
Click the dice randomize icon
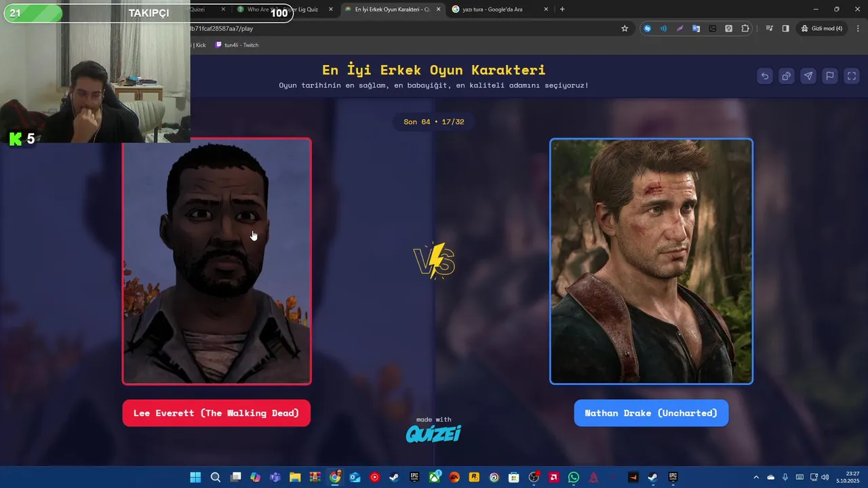(787, 76)
